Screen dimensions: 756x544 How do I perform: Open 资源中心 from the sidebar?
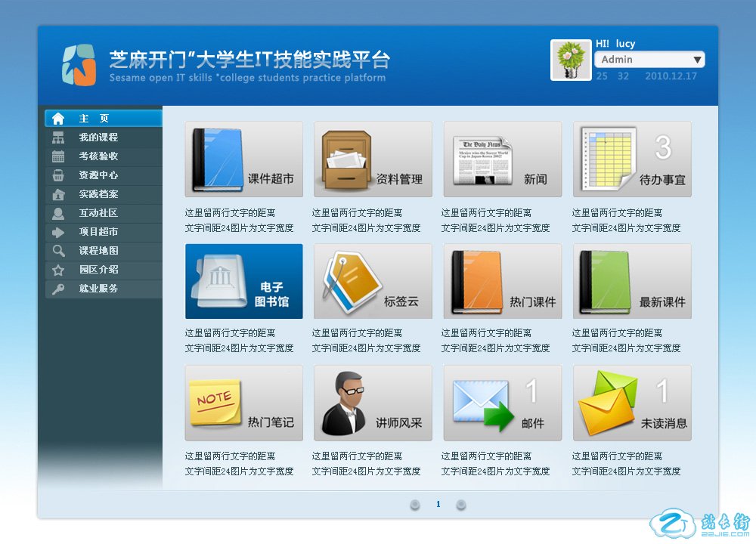coord(104,175)
